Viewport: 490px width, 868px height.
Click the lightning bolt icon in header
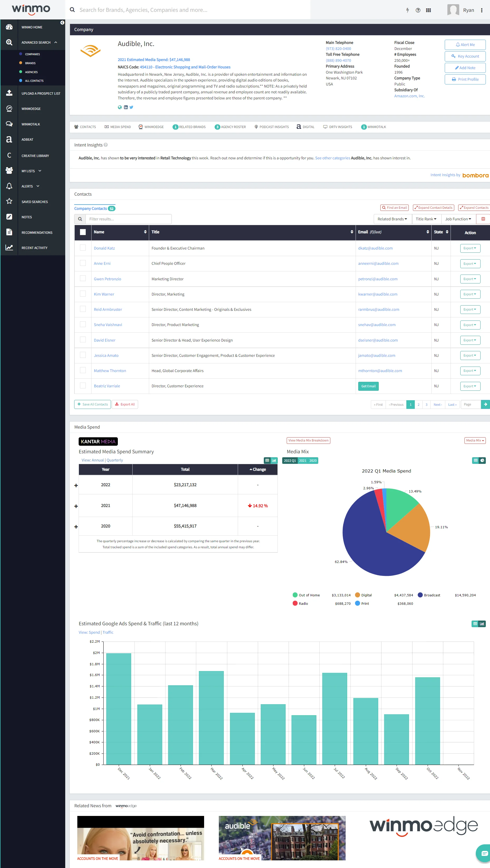click(x=407, y=10)
